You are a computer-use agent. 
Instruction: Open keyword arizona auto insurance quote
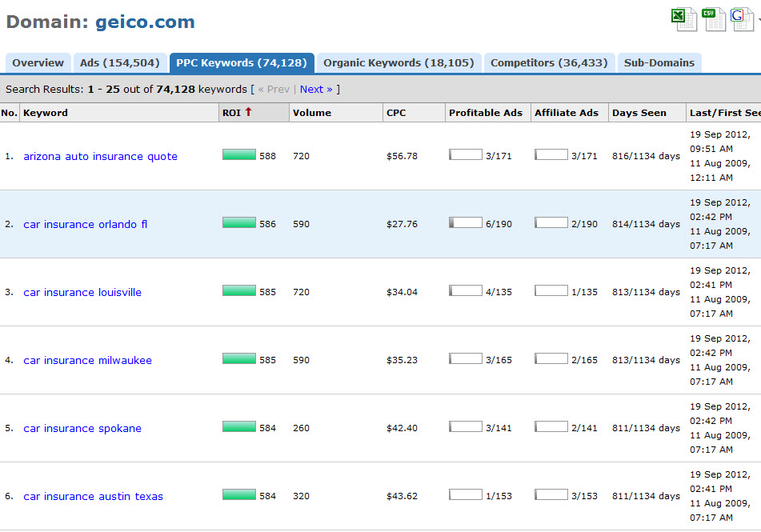[101, 156]
